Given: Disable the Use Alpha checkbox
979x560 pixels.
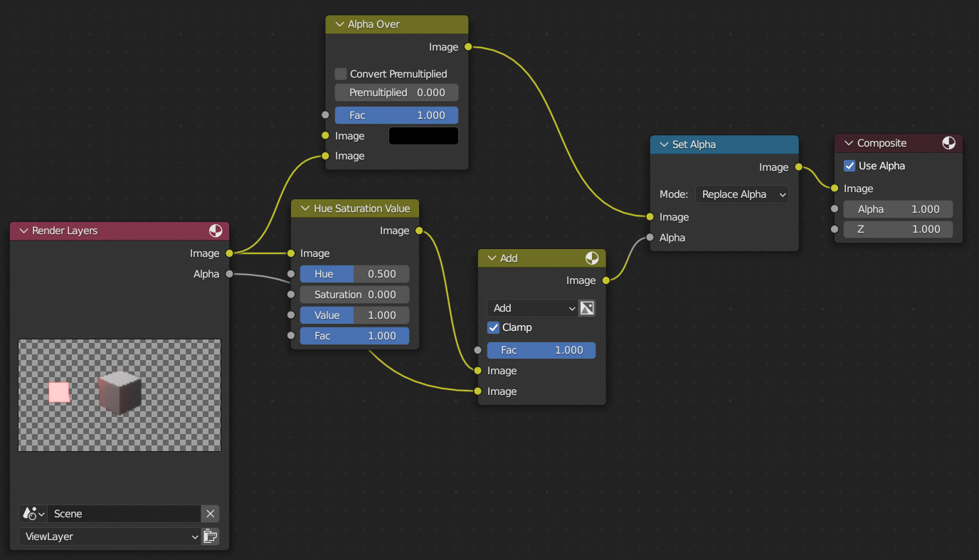Looking at the screenshot, I should (850, 166).
